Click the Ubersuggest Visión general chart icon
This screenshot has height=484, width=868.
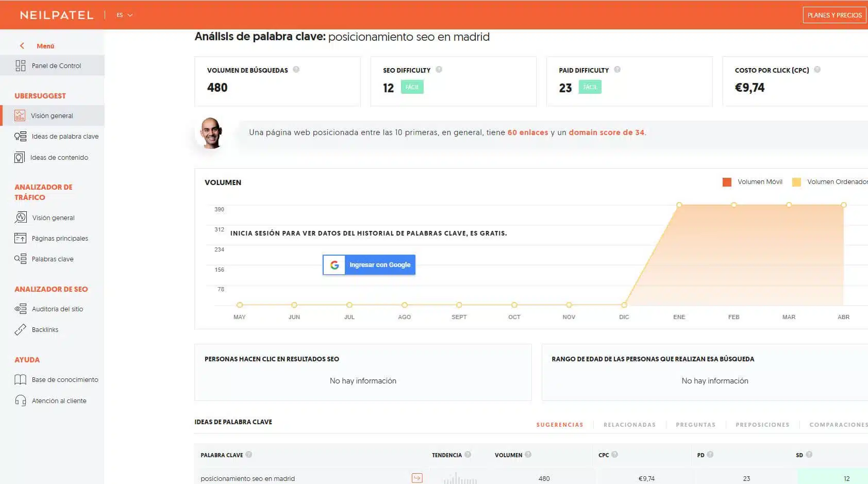[20, 115]
